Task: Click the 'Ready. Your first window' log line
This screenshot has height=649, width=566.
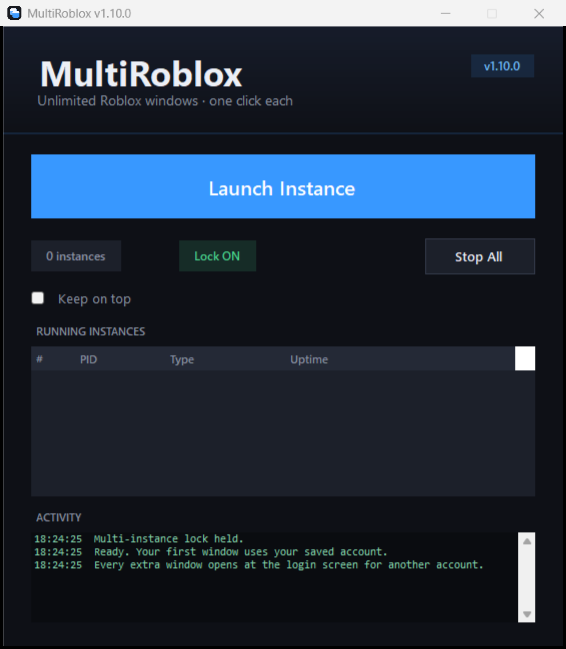Action: (x=211, y=552)
